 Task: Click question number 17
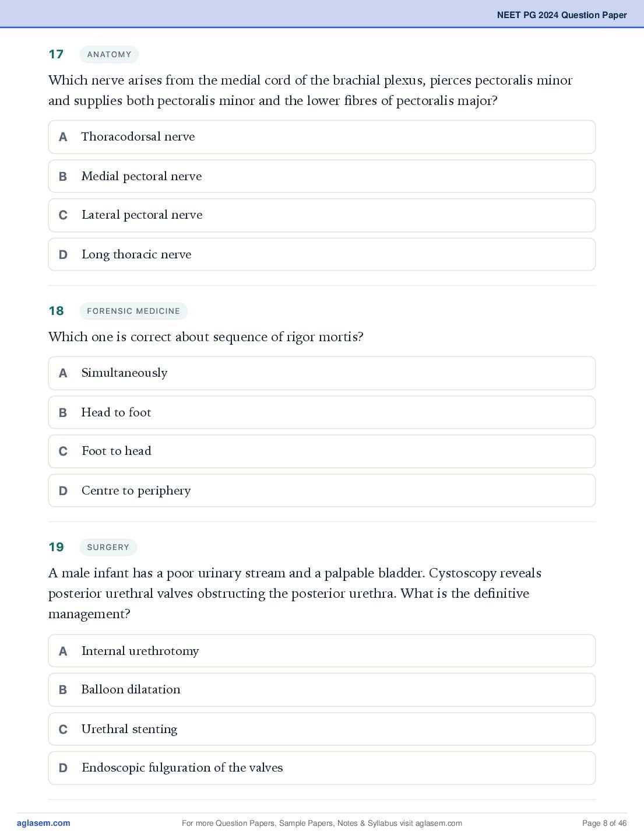point(56,54)
